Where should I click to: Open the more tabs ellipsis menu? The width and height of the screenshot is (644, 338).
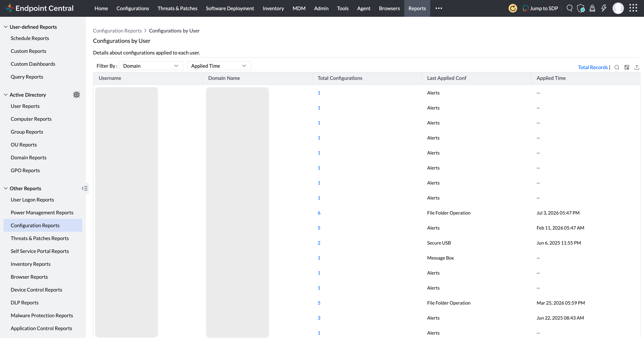click(439, 8)
